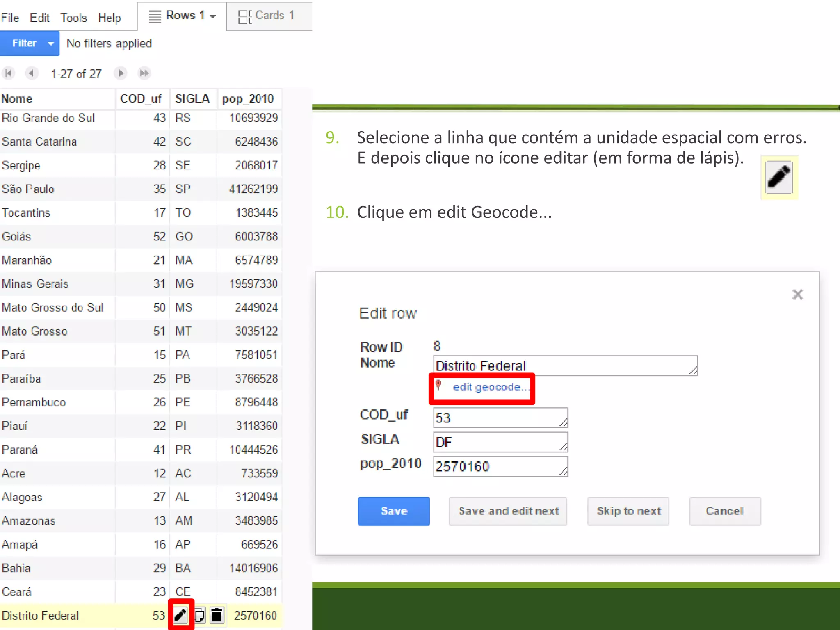Open the Filter dropdown arrow
This screenshot has width=840, height=630.
[51, 43]
